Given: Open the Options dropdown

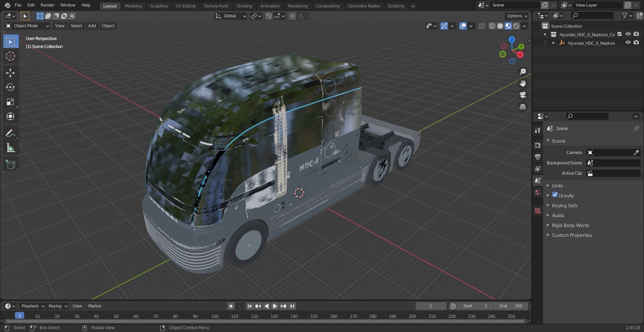Looking at the screenshot, I should click(517, 16).
